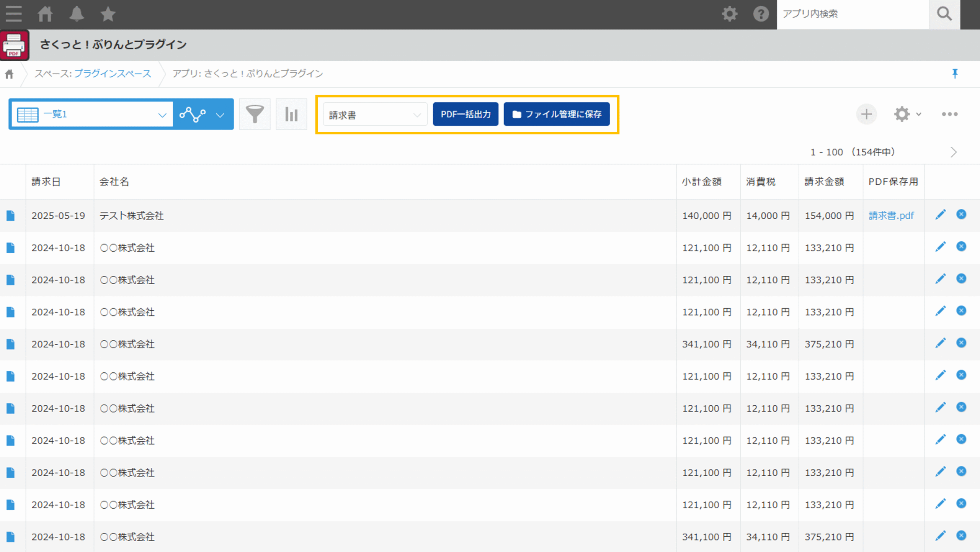The image size is (980, 552).
Task: Click the filter funnel icon
Action: pos(255,114)
